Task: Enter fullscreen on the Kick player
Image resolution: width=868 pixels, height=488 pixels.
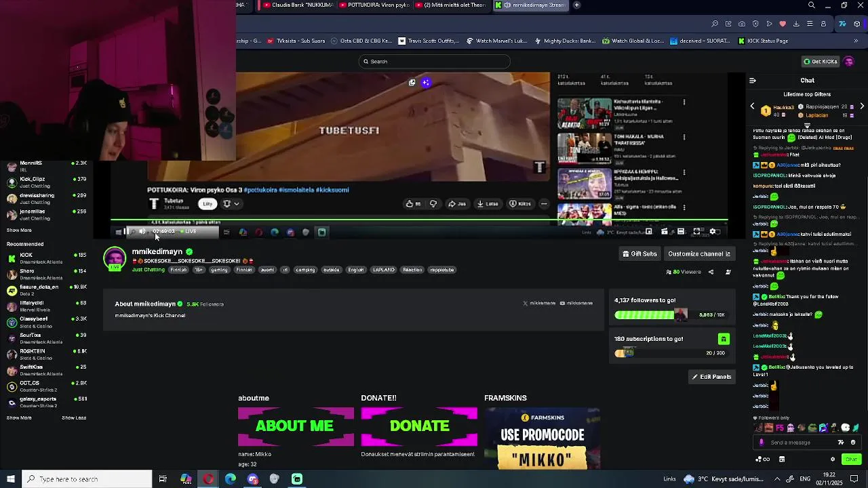Action: 696,232
